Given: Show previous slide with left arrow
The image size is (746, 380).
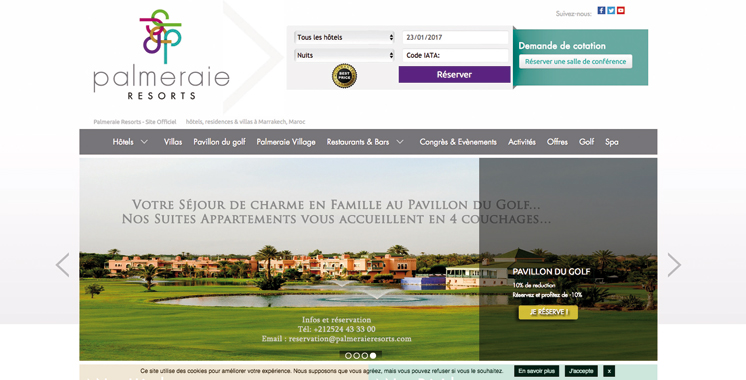Looking at the screenshot, I should (x=62, y=265).
